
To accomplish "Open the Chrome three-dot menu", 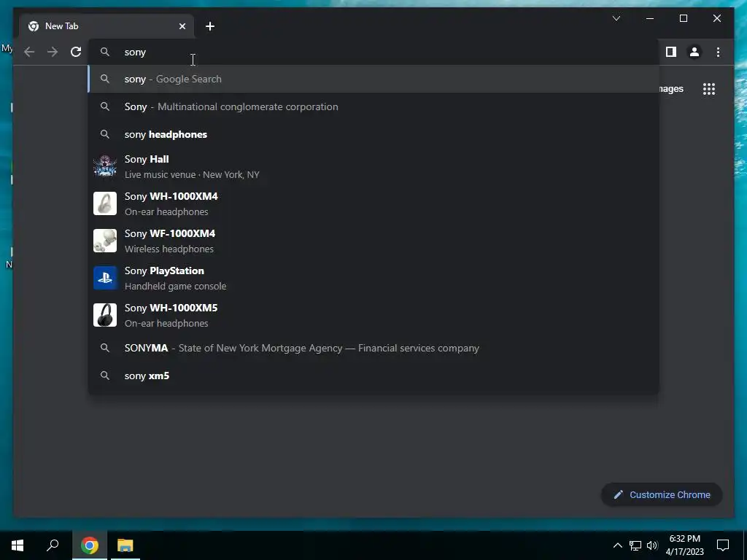I will click(718, 52).
